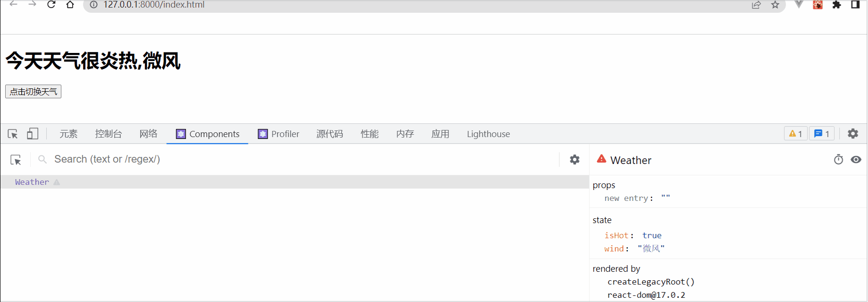Bookmark this page with the star icon
This screenshot has height=302, width=868.
775,5
